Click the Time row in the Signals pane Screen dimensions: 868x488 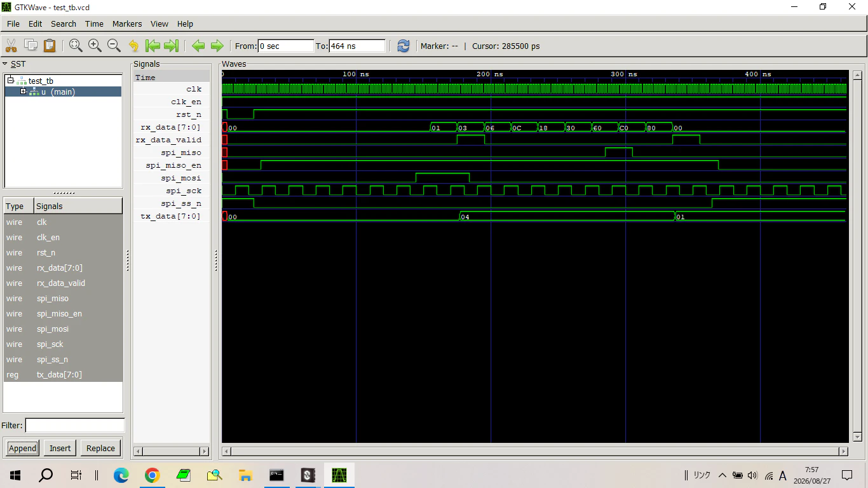pos(172,77)
